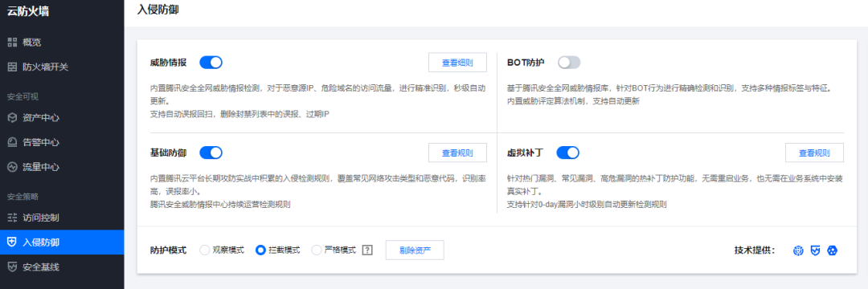Click the 剔除资产 button
This screenshot has height=289, width=868.
pyautogui.click(x=415, y=250)
